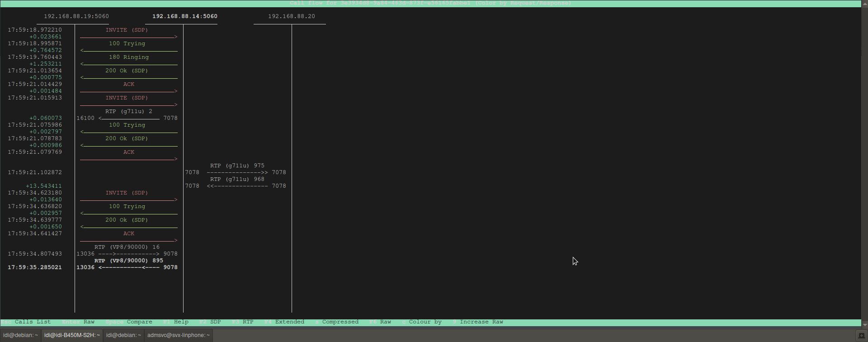Select the 192.168.88.19:5060 column header
Screen dimensions: 868x342
(76, 16)
